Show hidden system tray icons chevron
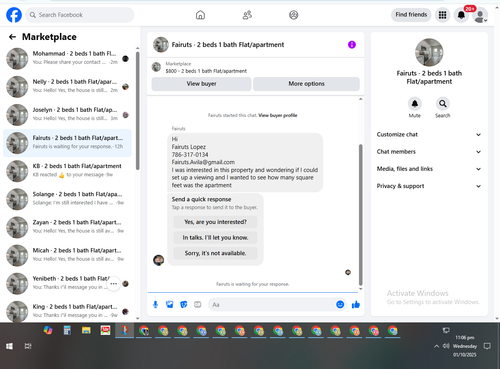 click(436, 346)
